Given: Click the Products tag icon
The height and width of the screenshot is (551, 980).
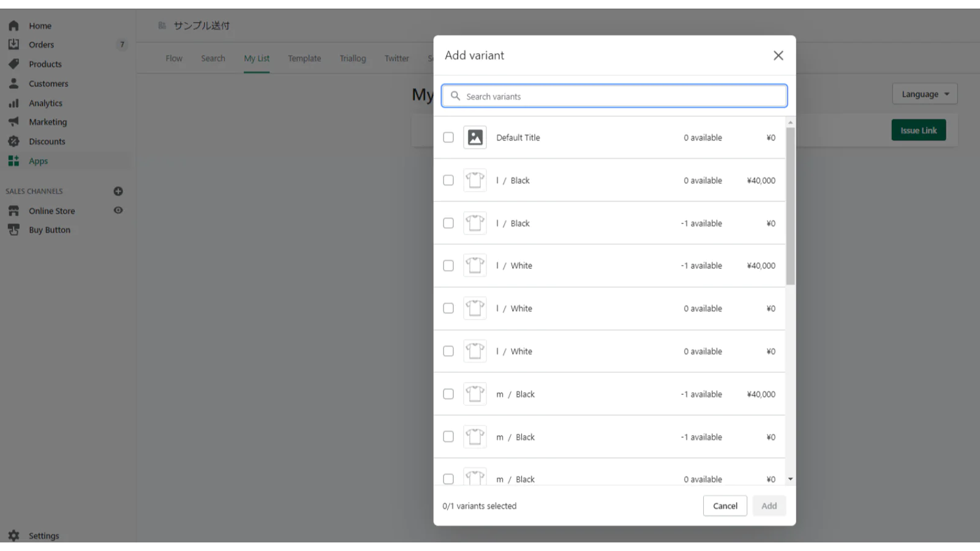Looking at the screenshot, I should [13, 64].
